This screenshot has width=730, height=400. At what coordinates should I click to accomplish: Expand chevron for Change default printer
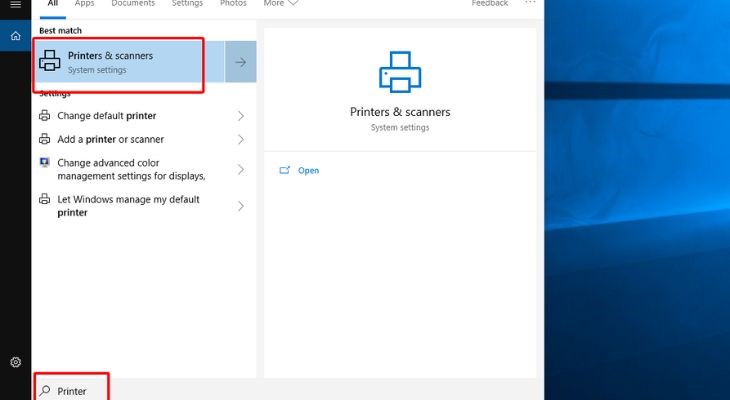[241, 115]
